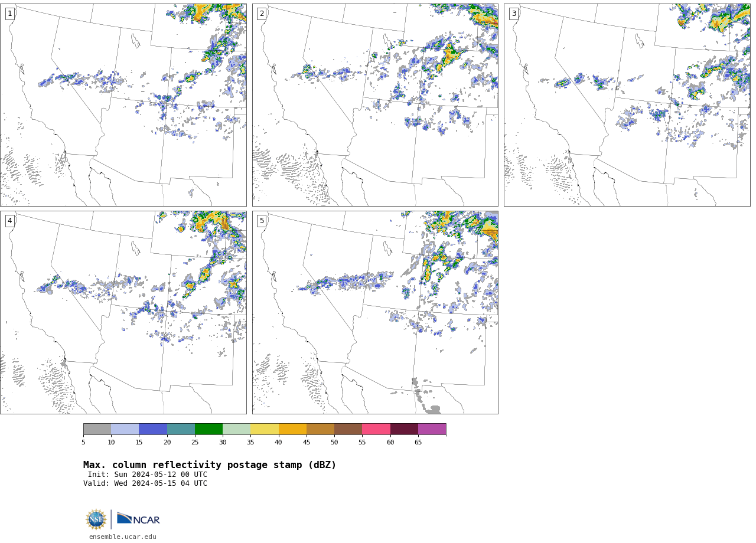Open ensemble member 4 reflectivity map
This screenshot has height=543, width=756.
click(x=123, y=312)
